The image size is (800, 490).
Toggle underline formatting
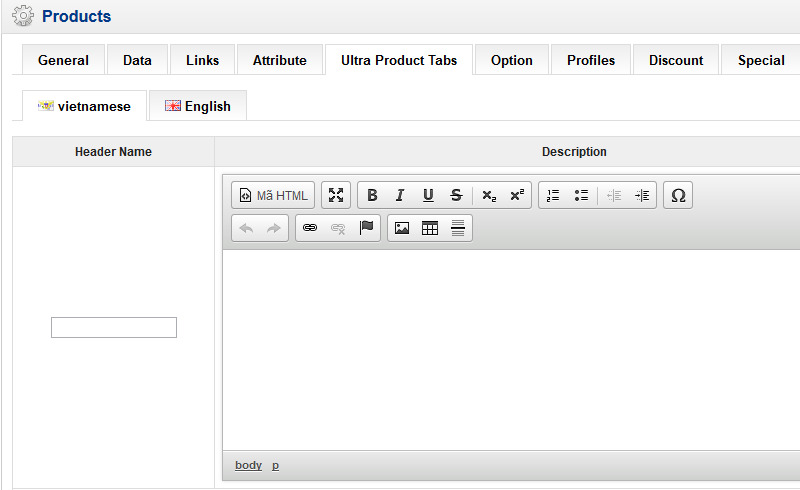tap(428, 195)
